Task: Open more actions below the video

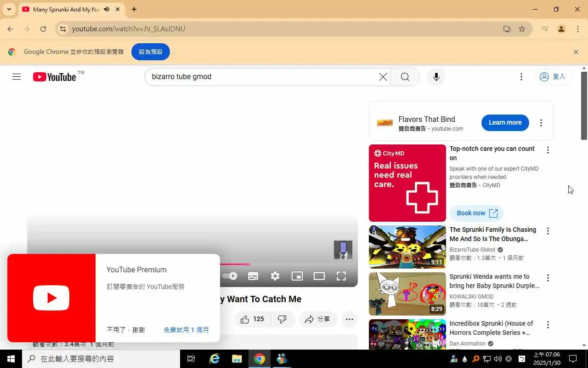Action: (x=350, y=319)
